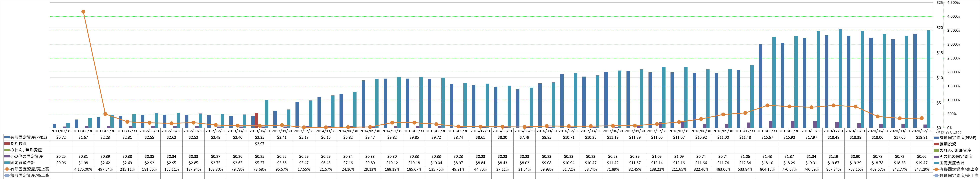This screenshot has height=179, width=980.
Task: Click the 347.29% ratio cell
Action: coord(921,169)
